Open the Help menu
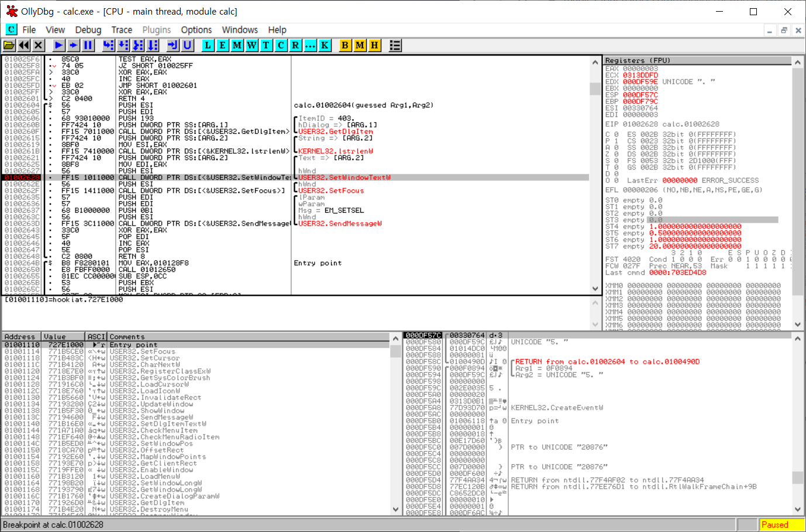This screenshot has width=806, height=532. [x=277, y=30]
